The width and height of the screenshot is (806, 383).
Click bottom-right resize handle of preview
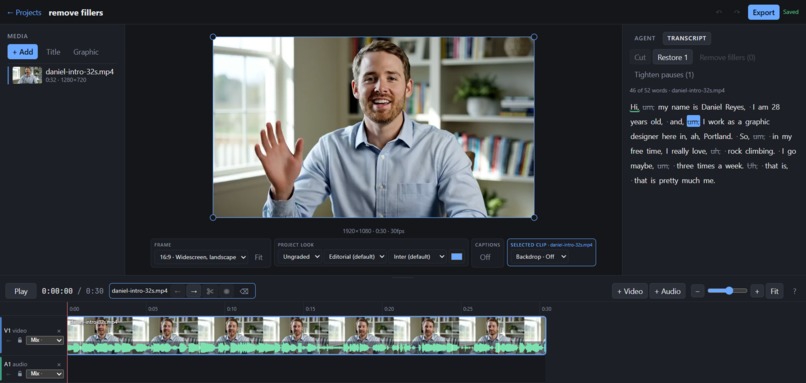click(x=534, y=217)
